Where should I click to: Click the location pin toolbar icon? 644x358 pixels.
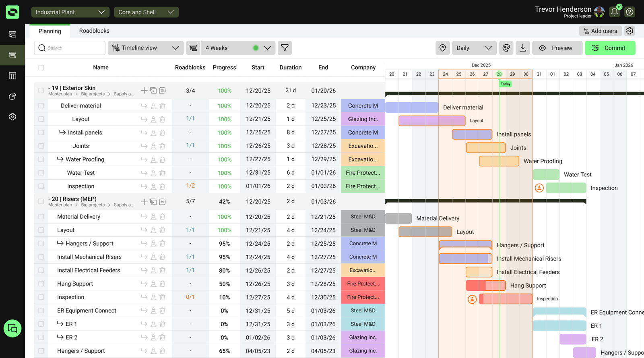click(443, 48)
